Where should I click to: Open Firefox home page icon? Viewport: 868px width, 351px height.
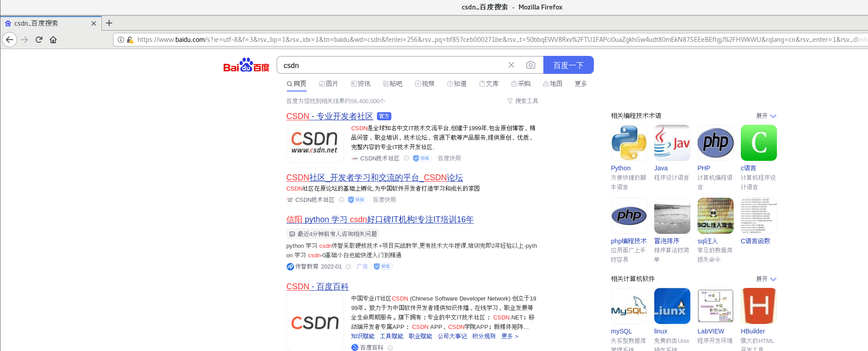coord(53,40)
